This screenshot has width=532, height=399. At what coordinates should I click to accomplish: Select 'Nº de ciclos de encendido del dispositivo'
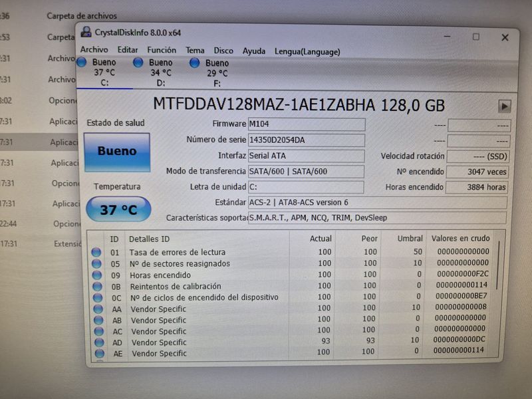tap(292, 297)
